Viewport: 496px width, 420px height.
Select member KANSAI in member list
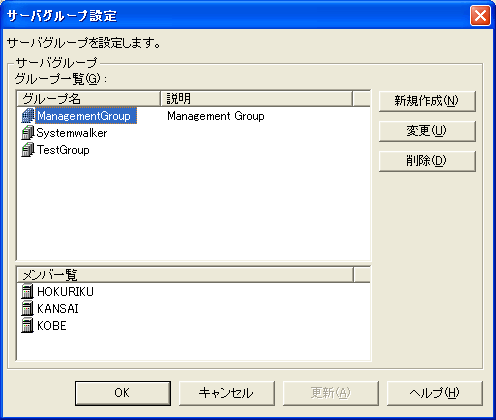58,309
